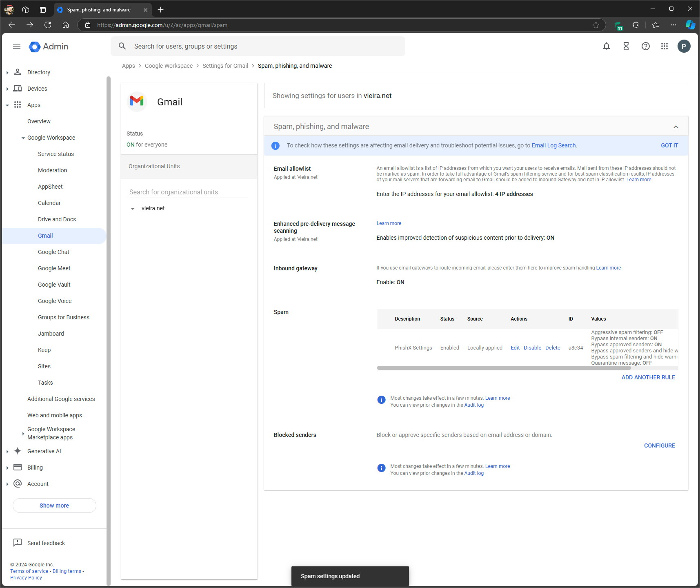The image size is (700, 588).
Task: Reload the page
Action: (48, 25)
